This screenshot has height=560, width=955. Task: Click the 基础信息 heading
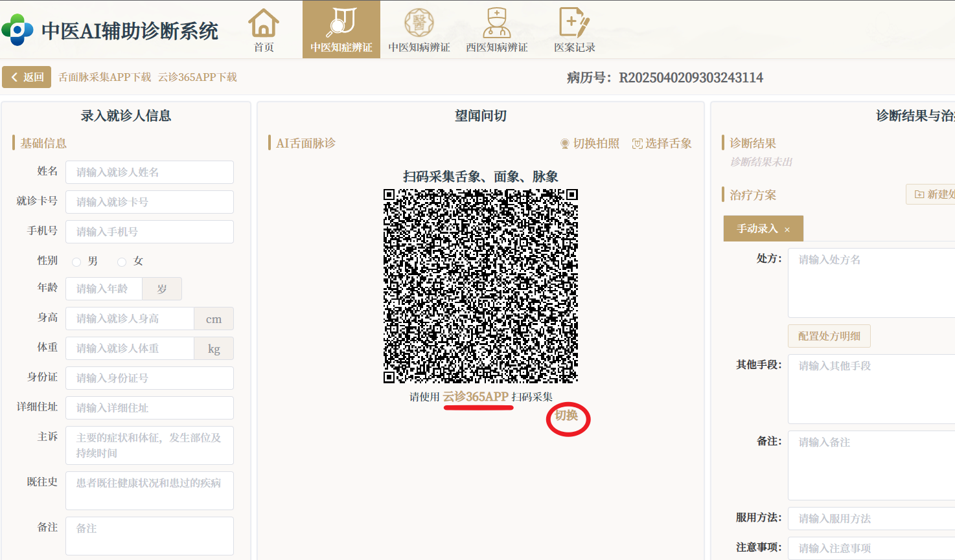[43, 143]
